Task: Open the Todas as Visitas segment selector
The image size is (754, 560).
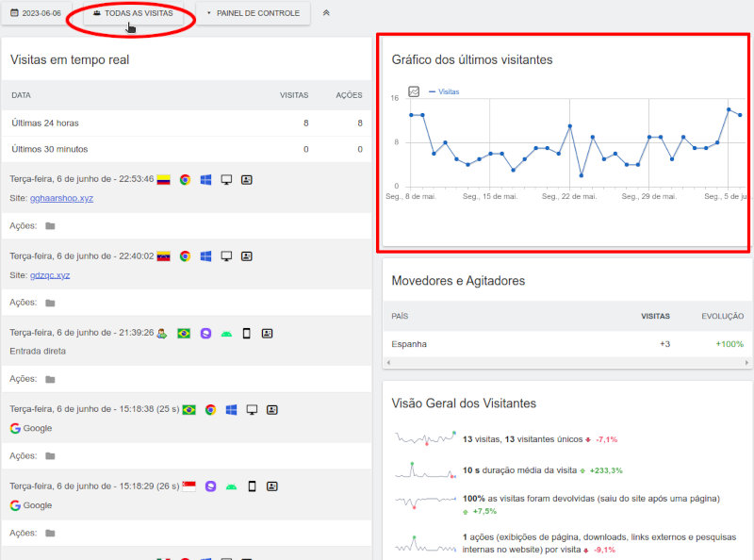Action: pyautogui.click(x=133, y=13)
